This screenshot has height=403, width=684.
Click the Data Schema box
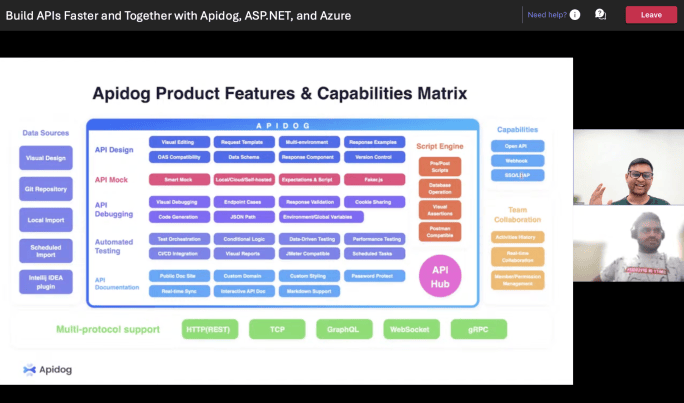point(244,157)
